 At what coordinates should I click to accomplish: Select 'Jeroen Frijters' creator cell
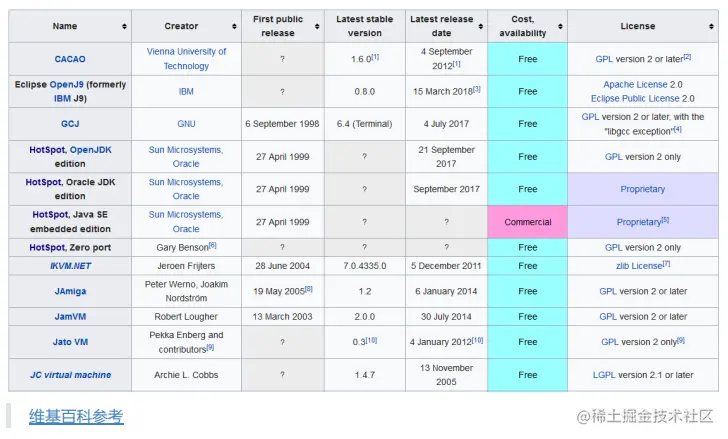click(186, 266)
